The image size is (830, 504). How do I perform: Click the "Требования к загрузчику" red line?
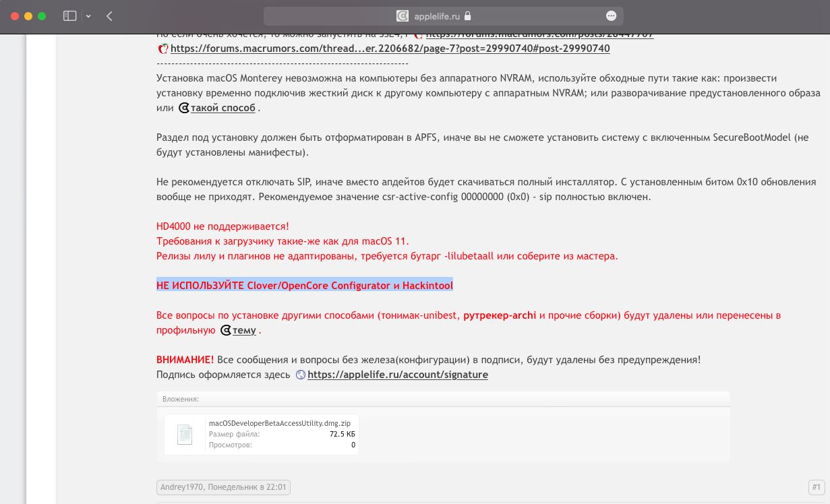tap(283, 241)
